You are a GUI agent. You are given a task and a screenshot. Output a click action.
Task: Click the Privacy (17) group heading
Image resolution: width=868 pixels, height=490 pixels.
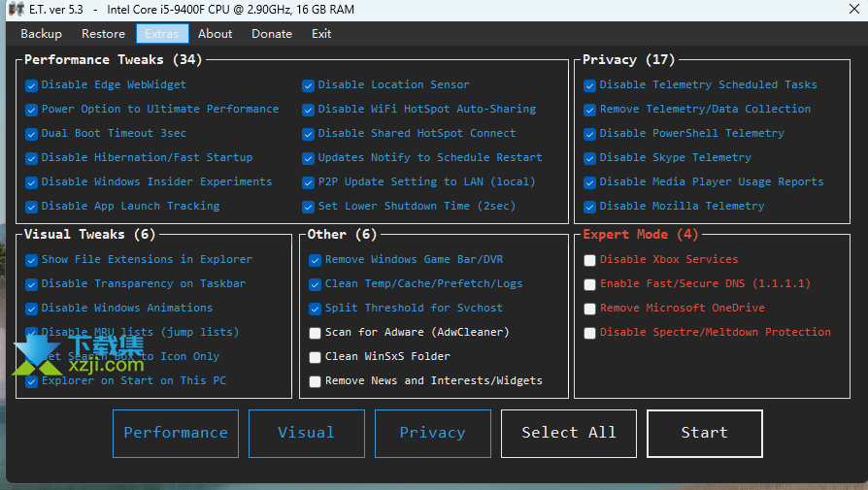[628, 60]
